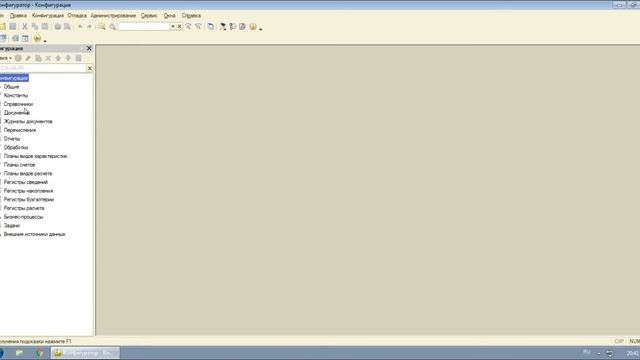Click the update database configuration icon
The height and width of the screenshot is (360, 640).
(3, 38)
